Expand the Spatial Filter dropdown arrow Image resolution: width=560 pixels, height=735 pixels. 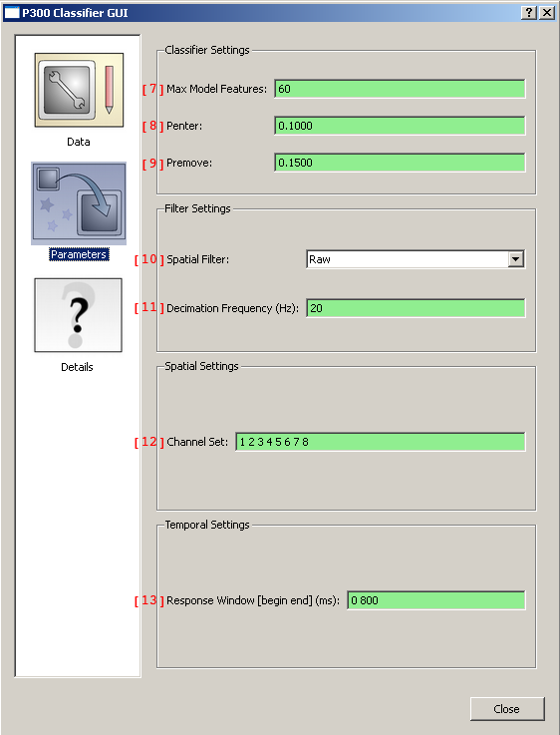[515, 259]
